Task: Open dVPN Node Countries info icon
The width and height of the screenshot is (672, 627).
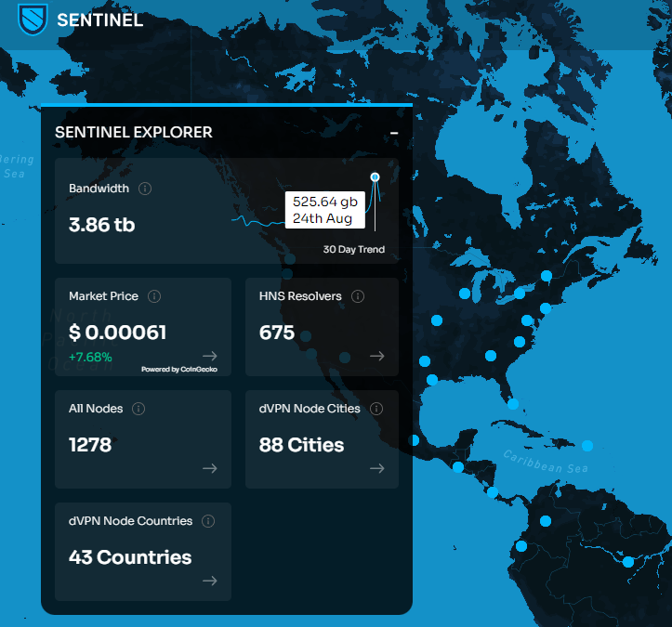Action: point(208,521)
